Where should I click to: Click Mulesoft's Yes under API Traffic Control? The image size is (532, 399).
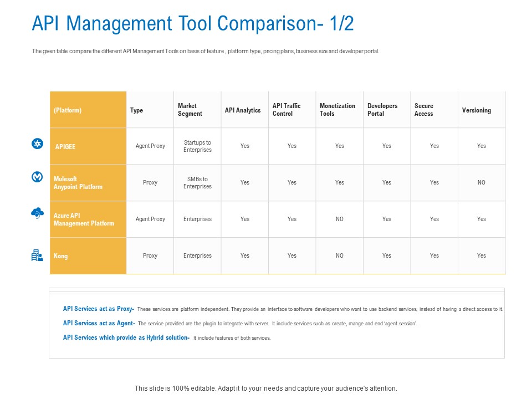point(292,182)
